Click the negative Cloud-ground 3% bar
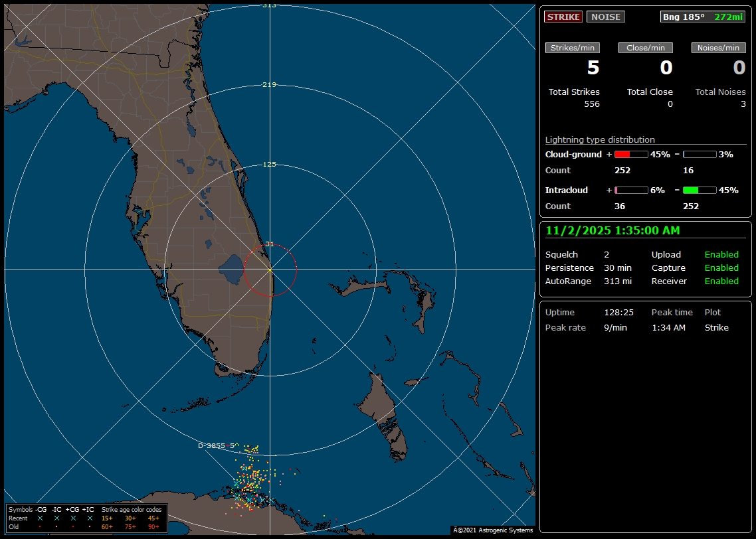The height and width of the screenshot is (539, 756). click(x=699, y=154)
